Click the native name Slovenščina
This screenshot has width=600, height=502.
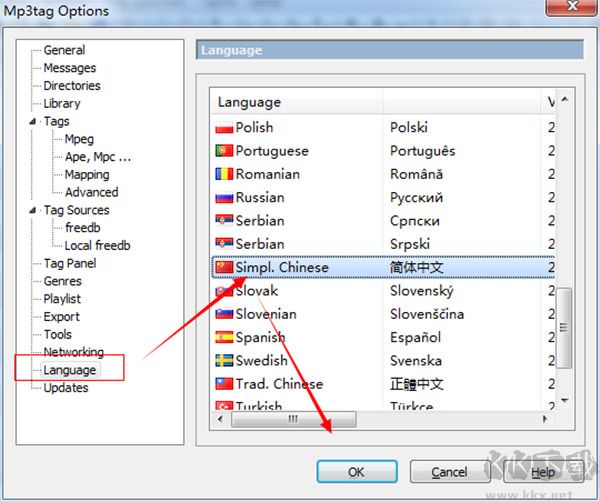click(427, 314)
